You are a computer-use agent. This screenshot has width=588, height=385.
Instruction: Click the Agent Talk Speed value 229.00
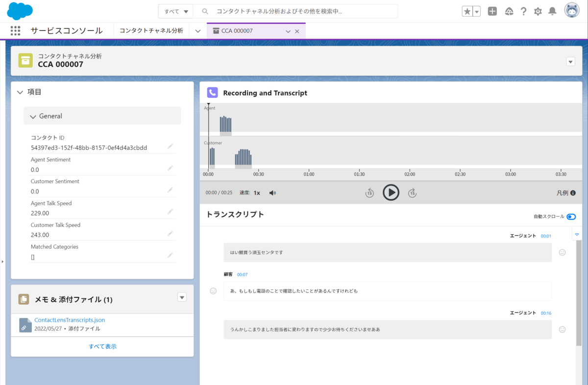(x=40, y=213)
